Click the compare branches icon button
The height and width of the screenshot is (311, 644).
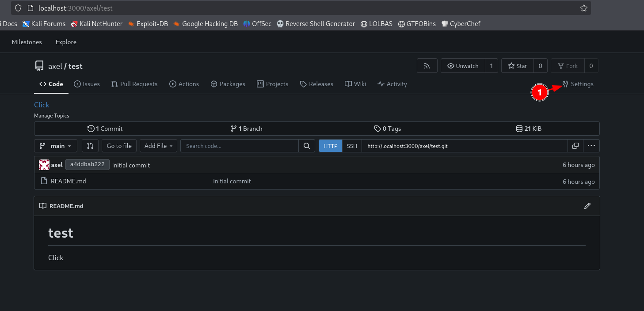coord(90,146)
